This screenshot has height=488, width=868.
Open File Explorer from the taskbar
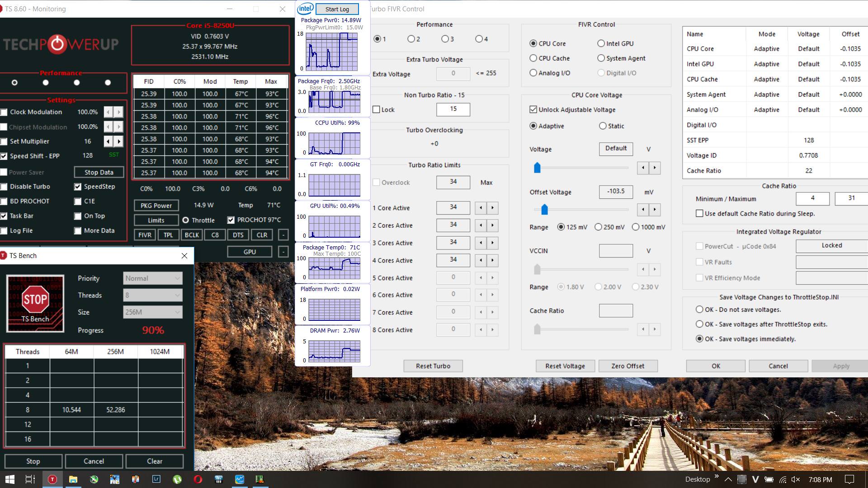click(73, 479)
